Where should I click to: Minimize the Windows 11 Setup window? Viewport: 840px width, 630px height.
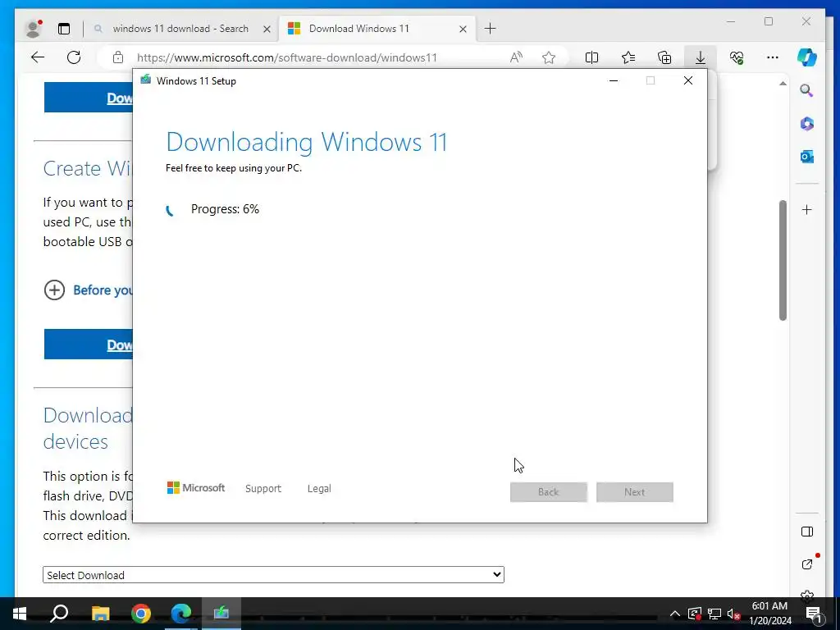click(x=614, y=81)
